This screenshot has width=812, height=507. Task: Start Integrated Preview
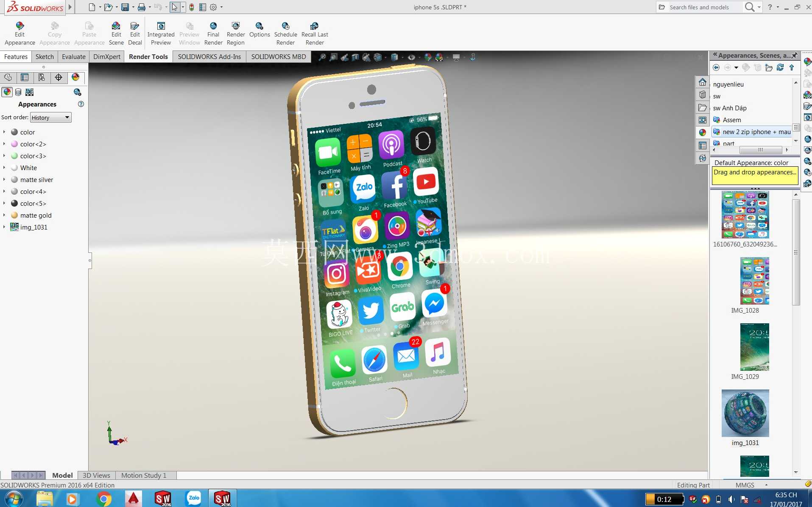pos(161,34)
